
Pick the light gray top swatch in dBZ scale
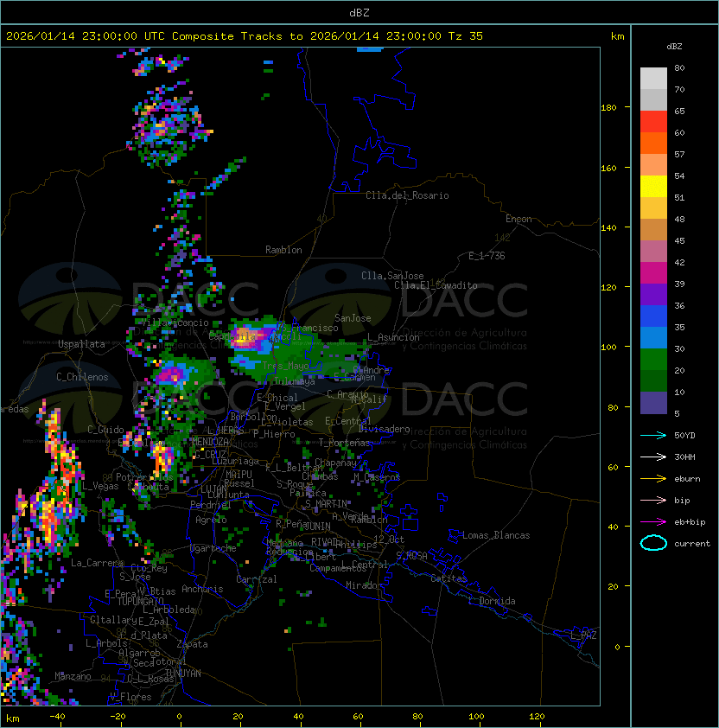tap(653, 79)
